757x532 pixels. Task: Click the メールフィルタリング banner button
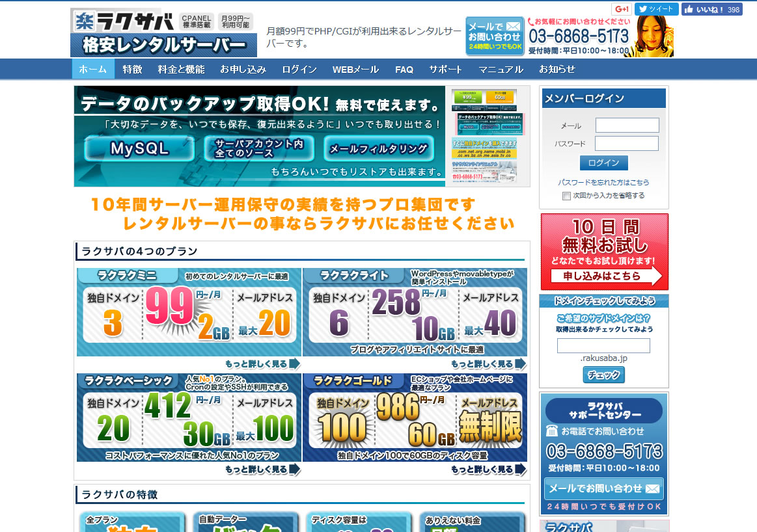pyautogui.click(x=379, y=148)
